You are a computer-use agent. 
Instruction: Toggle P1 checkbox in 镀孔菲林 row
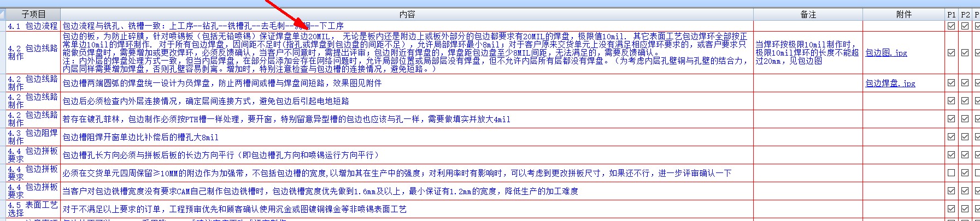(x=951, y=119)
